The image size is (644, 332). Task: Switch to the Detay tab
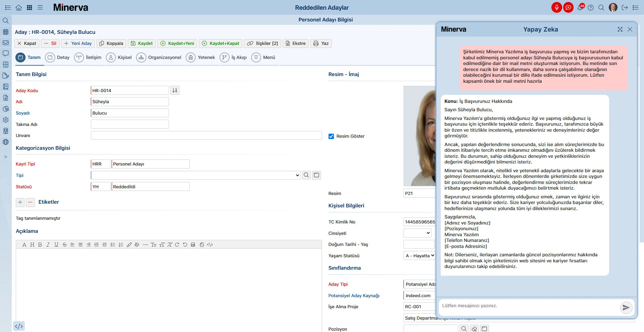57,58
